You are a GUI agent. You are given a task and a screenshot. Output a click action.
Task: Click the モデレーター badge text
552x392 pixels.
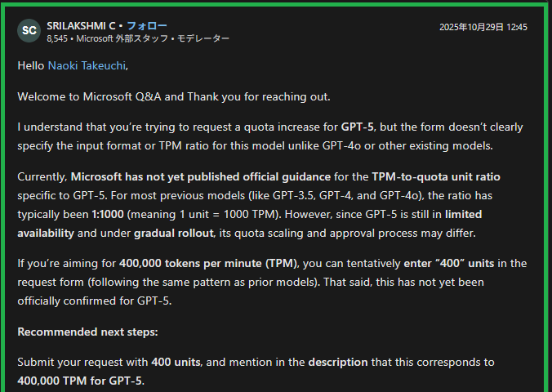coord(203,38)
